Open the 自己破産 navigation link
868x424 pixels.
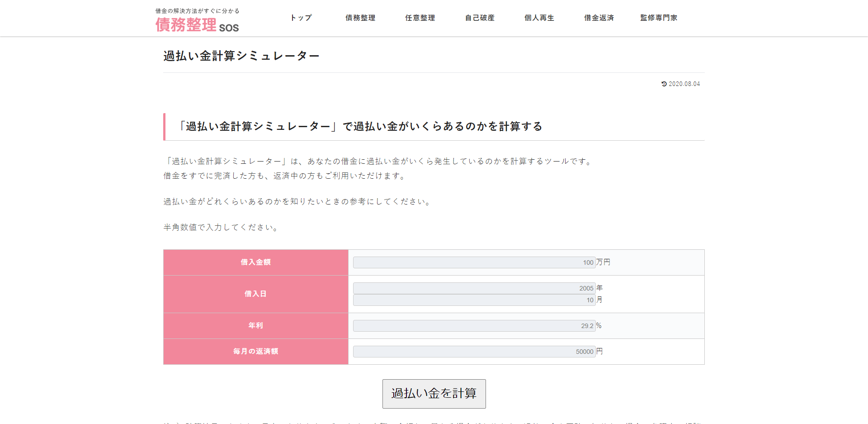click(x=480, y=18)
